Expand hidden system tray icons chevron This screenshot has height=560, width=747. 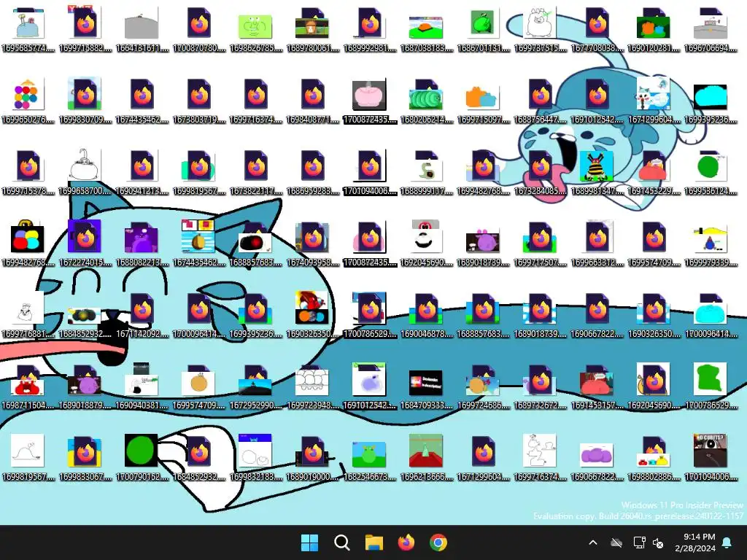(593, 542)
